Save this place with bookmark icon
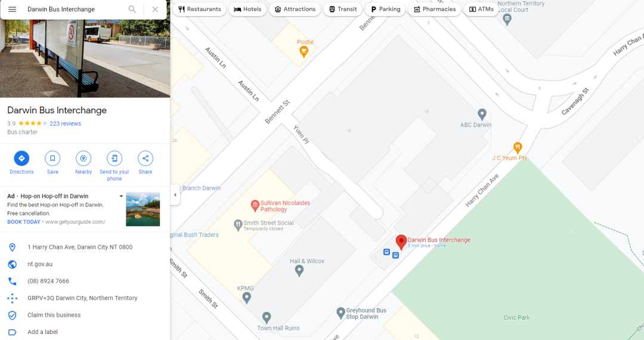The image size is (644, 340). (52, 159)
